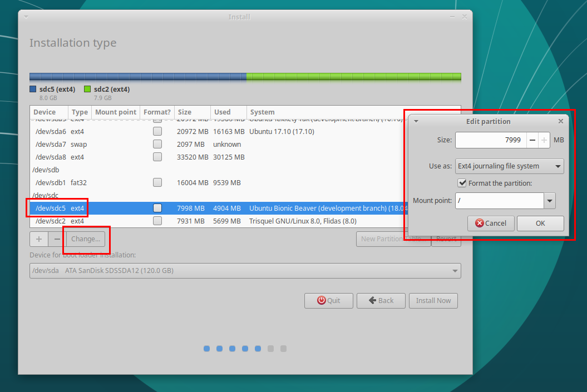587x392 pixels.
Task: Open Edit partition dialog window menu arrow
Action: [416, 121]
